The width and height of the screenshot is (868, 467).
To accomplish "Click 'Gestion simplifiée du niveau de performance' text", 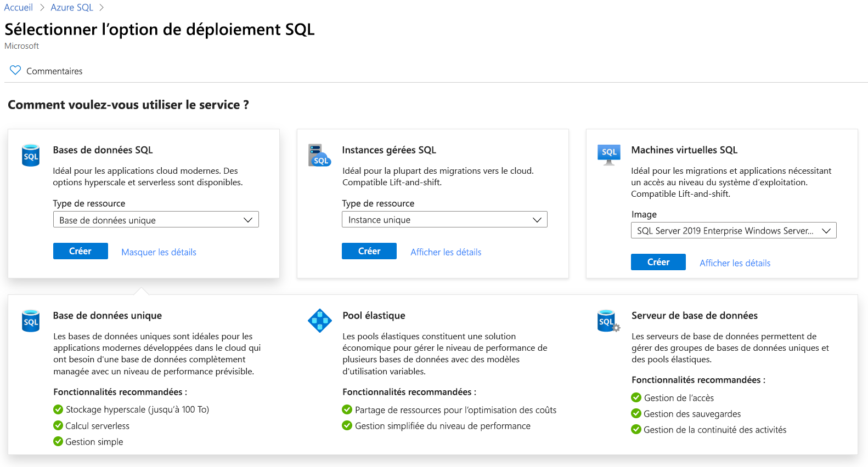I will click(x=443, y=426).
